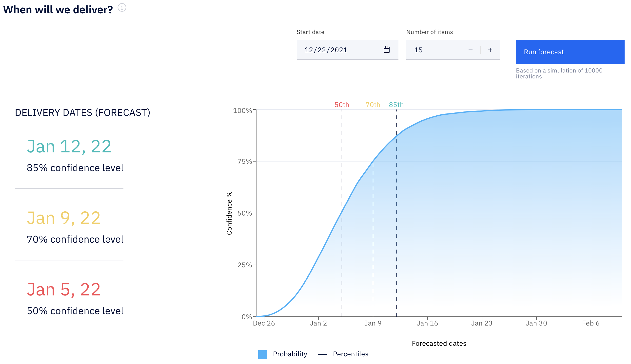Click the 85% confidence level text
631x364 pixels.
pos(75,168)
